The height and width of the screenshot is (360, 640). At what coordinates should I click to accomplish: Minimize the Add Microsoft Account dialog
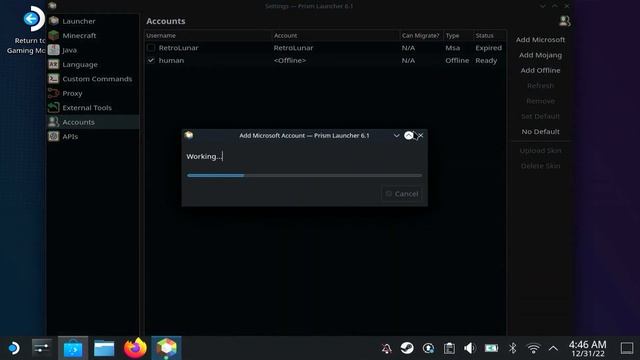click(396, 136)
